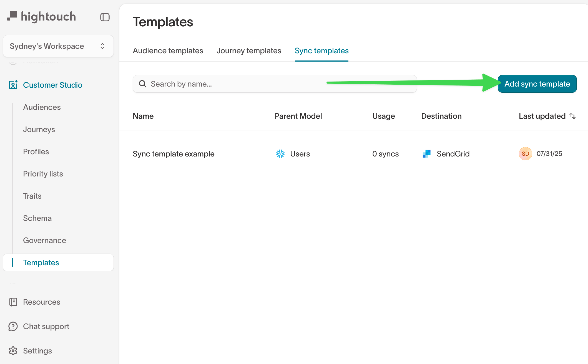The width and height of the screenshot is (588, 364).
Task: Click the Last updated column header
Action: 542,116
